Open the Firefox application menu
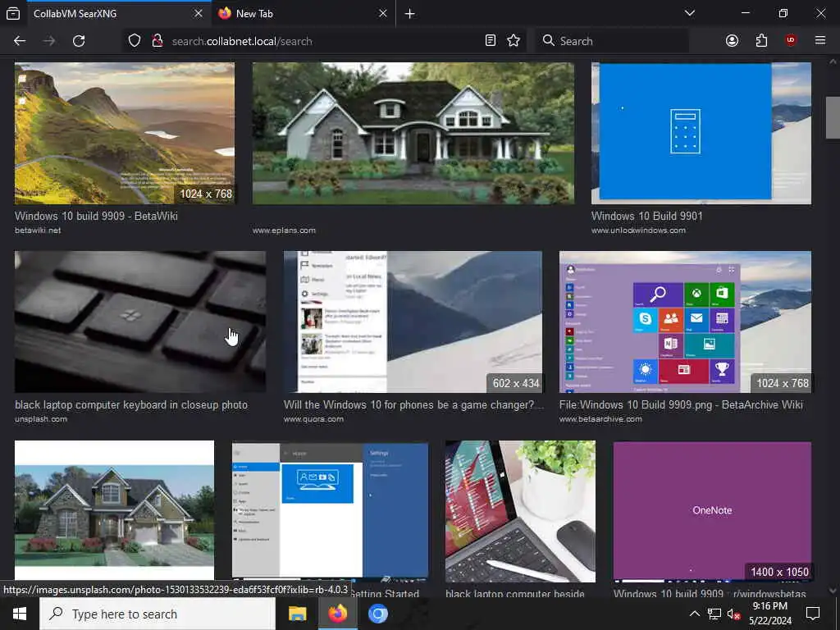 820,41
